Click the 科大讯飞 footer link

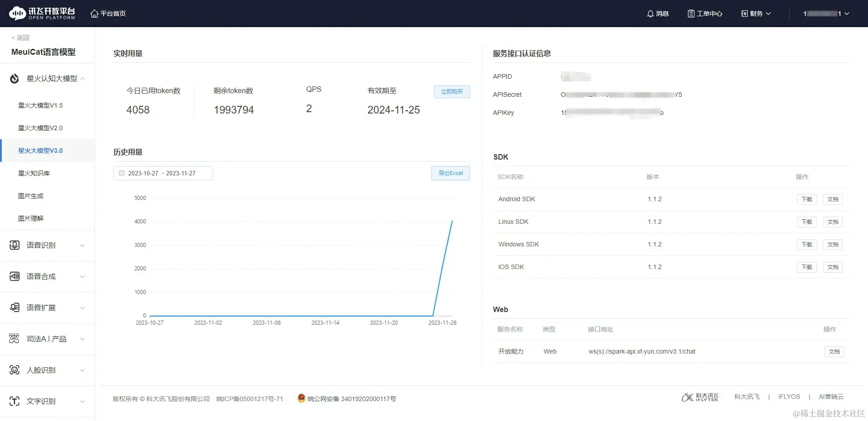coord(747,397)
